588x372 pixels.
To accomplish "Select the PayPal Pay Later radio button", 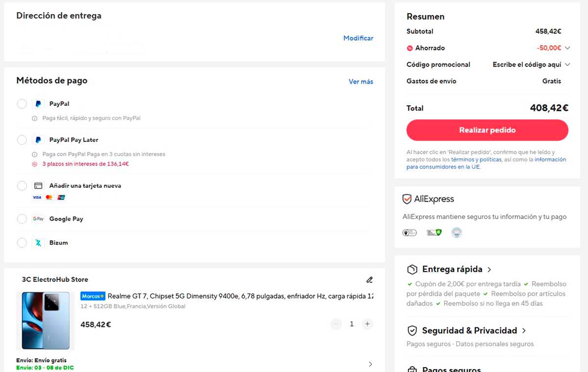I will click(x=22, y=139).
